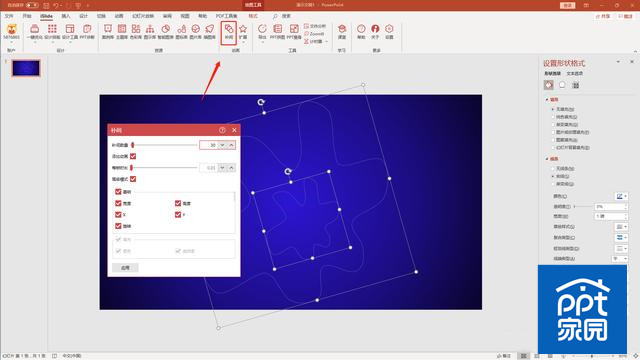The image size is (640, 360).
Task: Run the PPT诊断 diagnosis tool
Action: click(87, 32)
